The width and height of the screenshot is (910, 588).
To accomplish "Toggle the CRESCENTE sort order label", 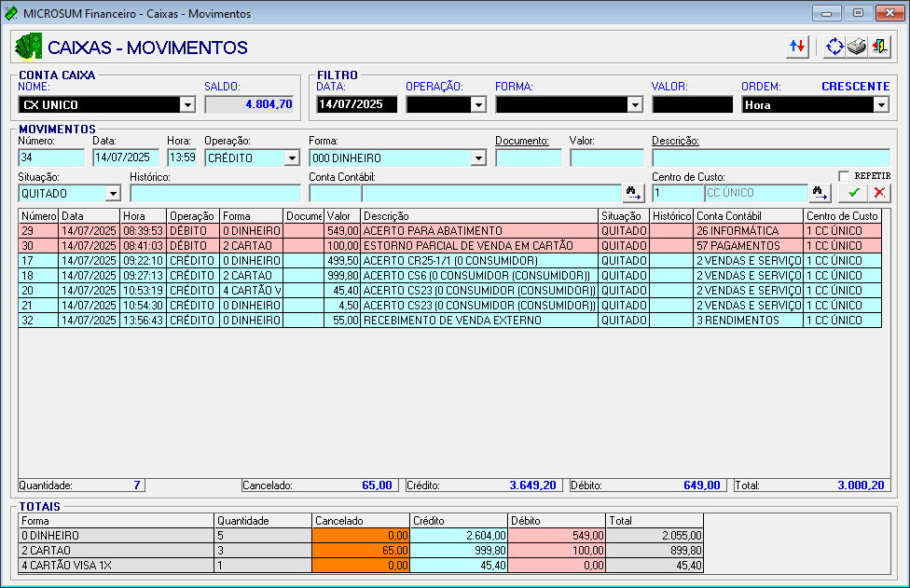I will coord(855,87).
